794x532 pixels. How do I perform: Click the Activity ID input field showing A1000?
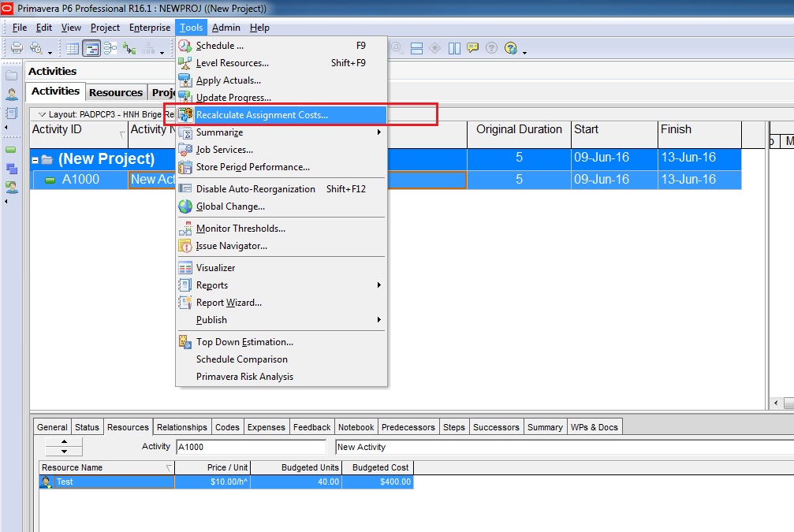click(250, 447)
